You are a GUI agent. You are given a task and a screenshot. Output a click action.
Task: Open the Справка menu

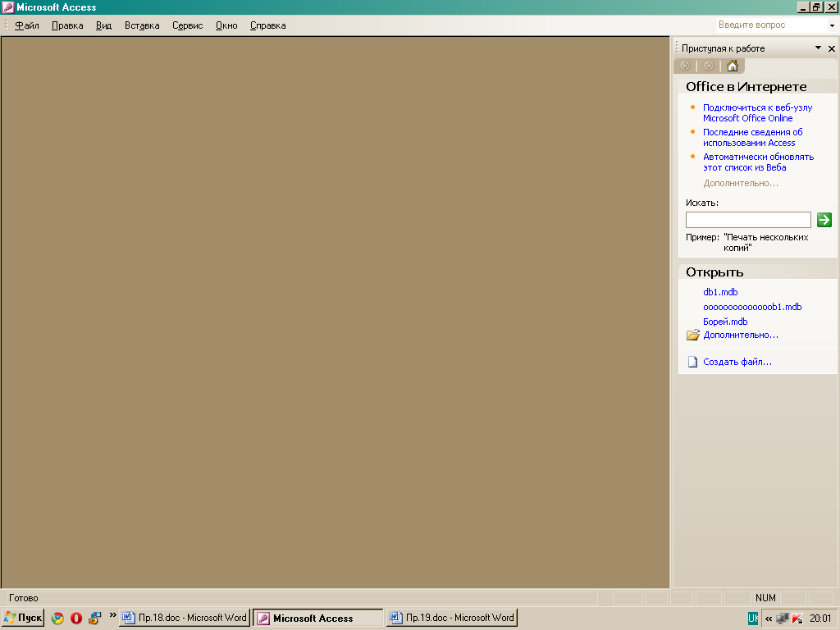coord(268,25)
